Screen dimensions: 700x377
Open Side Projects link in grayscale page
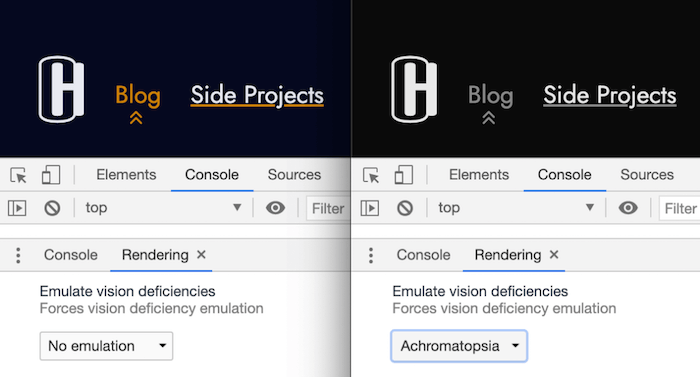[x=610, y=96]
